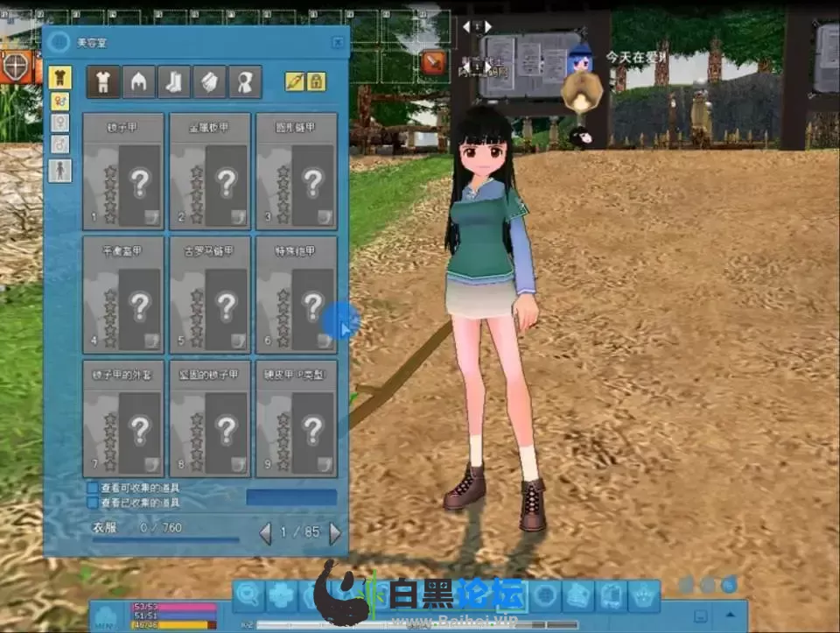Viewport: 840px width, 633px height.
Task: Open item card number 3
Action: (x=297, y=172)
